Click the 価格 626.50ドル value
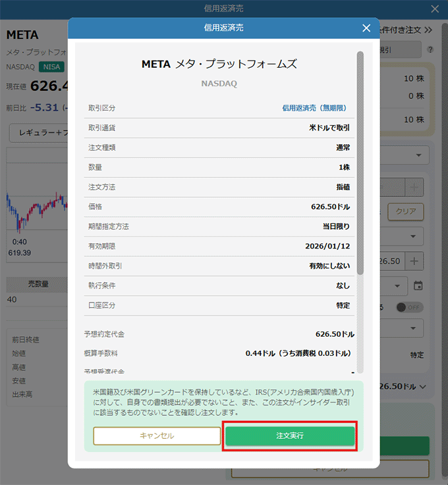Image resolution: width=448 pixels, height=485 pixels. tap(330, 207)
